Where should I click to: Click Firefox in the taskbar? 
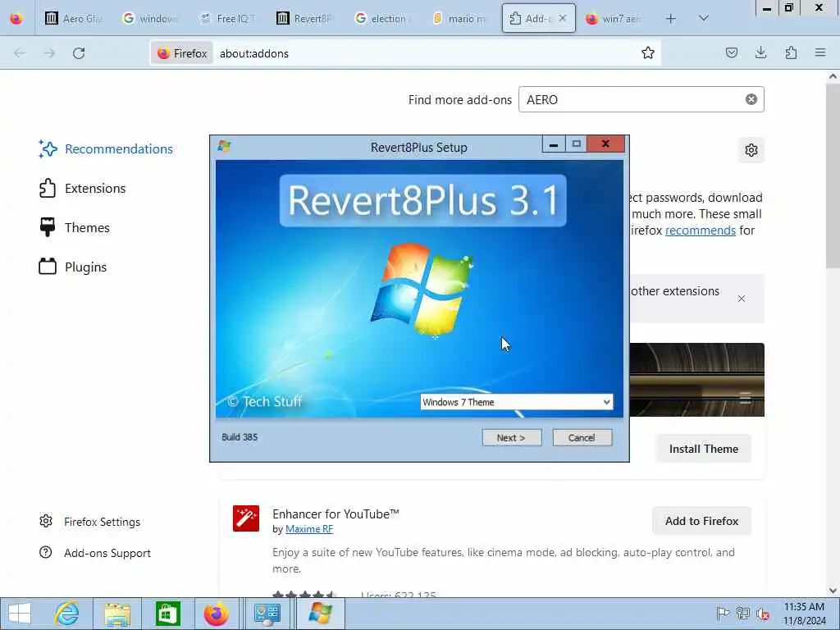(217, 614)
